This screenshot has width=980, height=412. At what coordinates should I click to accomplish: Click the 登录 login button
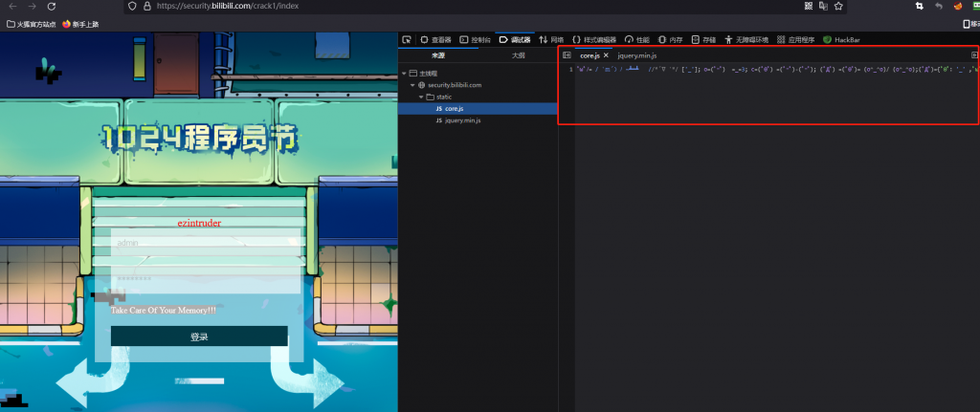click(199, 336)
